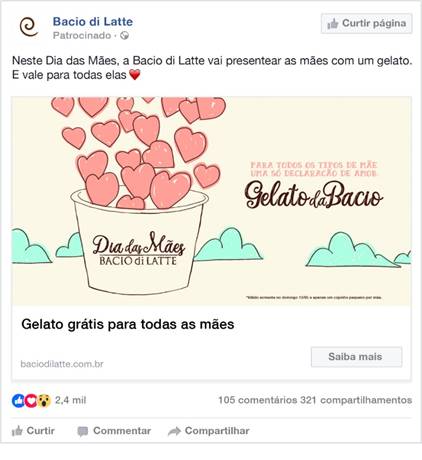Click the Compartilhar action label

217,431
